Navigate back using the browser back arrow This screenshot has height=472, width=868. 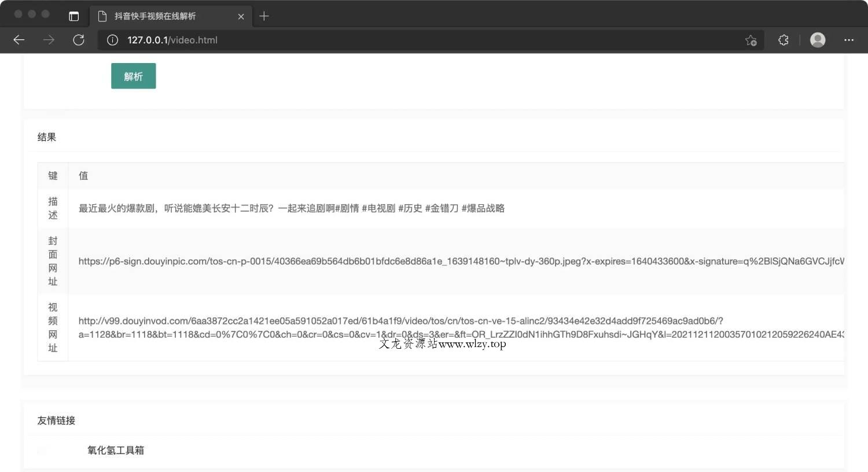[19, 40]
